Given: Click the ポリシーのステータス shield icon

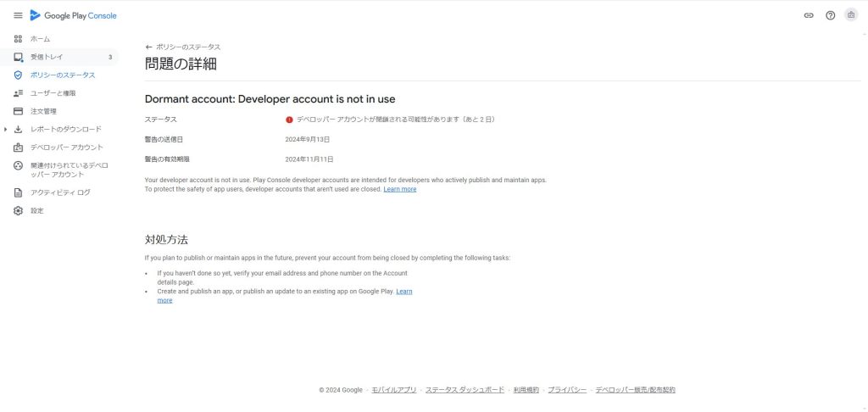Looking at the screenshot, I should [x=18, y=75].
